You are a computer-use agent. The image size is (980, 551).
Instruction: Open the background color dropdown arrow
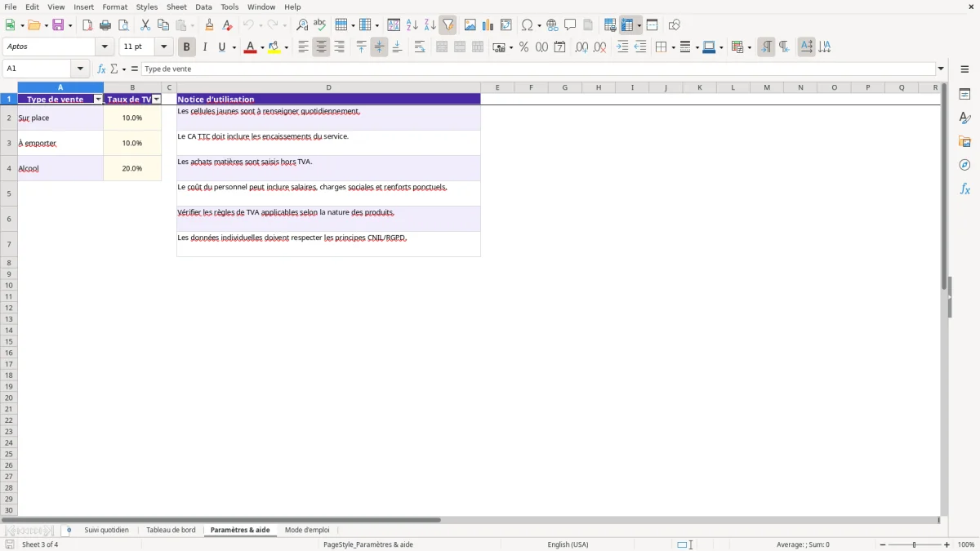click(x=286, y=48)
